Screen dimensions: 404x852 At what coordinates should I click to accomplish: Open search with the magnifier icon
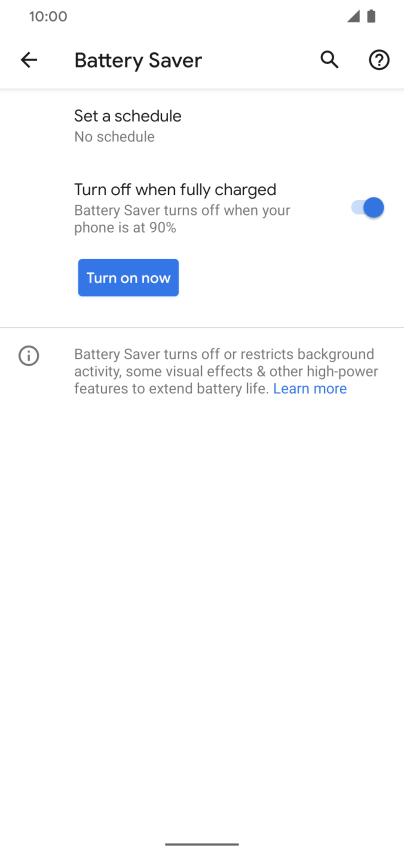[x=329, y=60]
